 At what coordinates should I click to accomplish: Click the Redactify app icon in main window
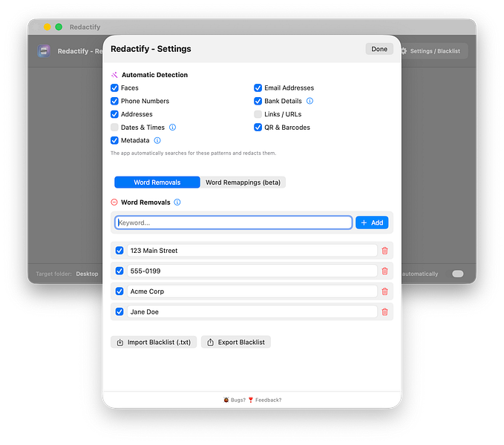click(44, 51)
